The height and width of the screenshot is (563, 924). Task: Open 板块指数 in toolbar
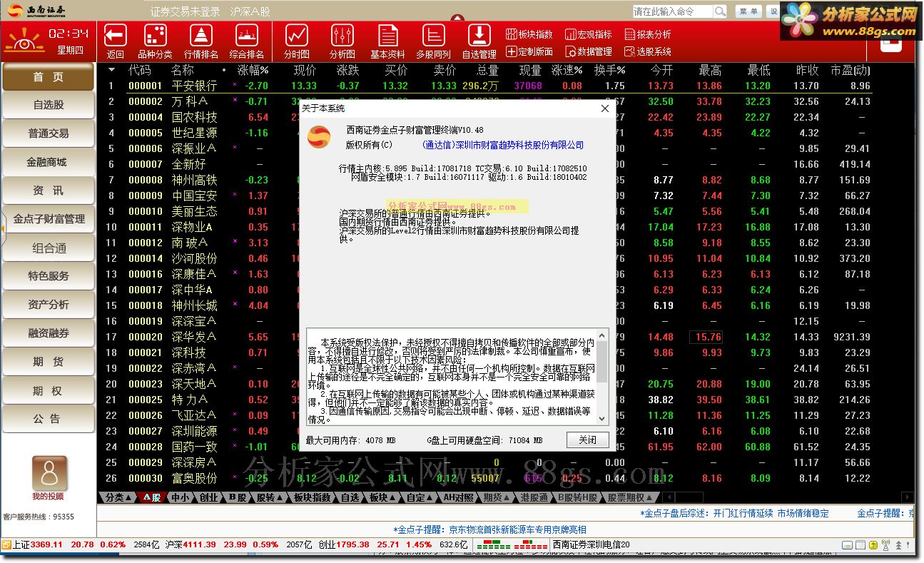(529, 34)
